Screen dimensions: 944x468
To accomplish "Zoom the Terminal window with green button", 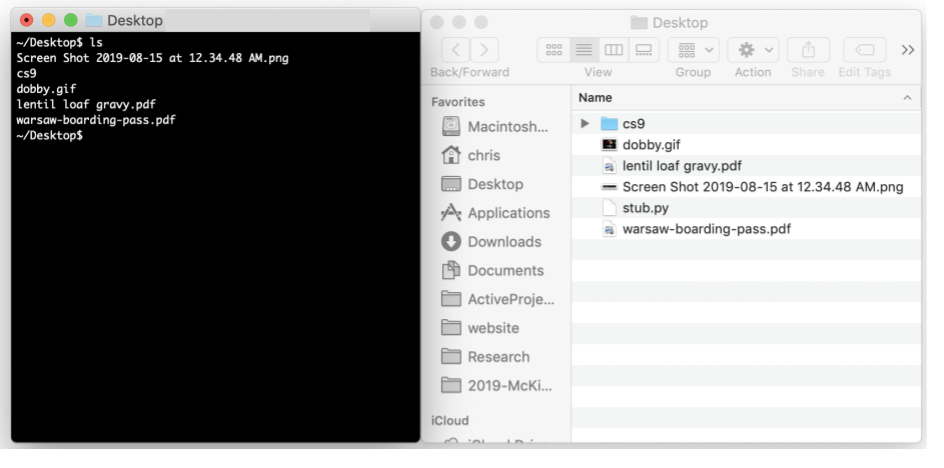I will point(70,20).
